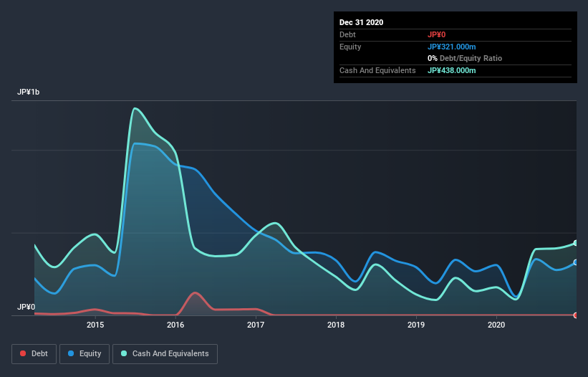
Task: Toggle the Equity series legend button
Action: [x=85, y=354]
